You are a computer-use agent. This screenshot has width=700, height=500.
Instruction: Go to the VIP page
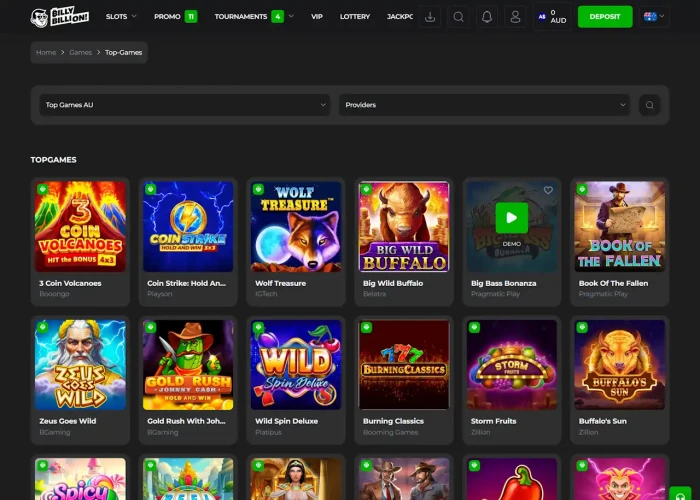point(317,17)
